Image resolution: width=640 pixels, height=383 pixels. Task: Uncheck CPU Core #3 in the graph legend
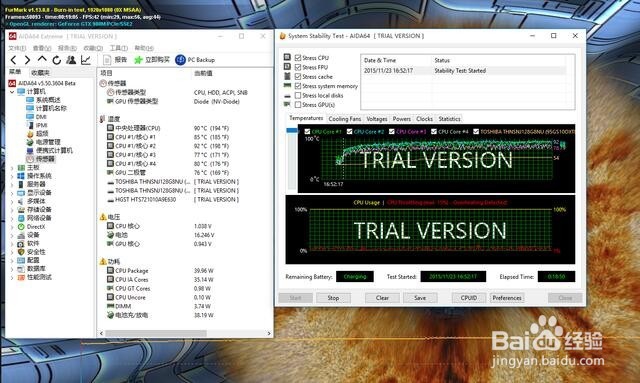pyautogui.click(x=392, y=131)
